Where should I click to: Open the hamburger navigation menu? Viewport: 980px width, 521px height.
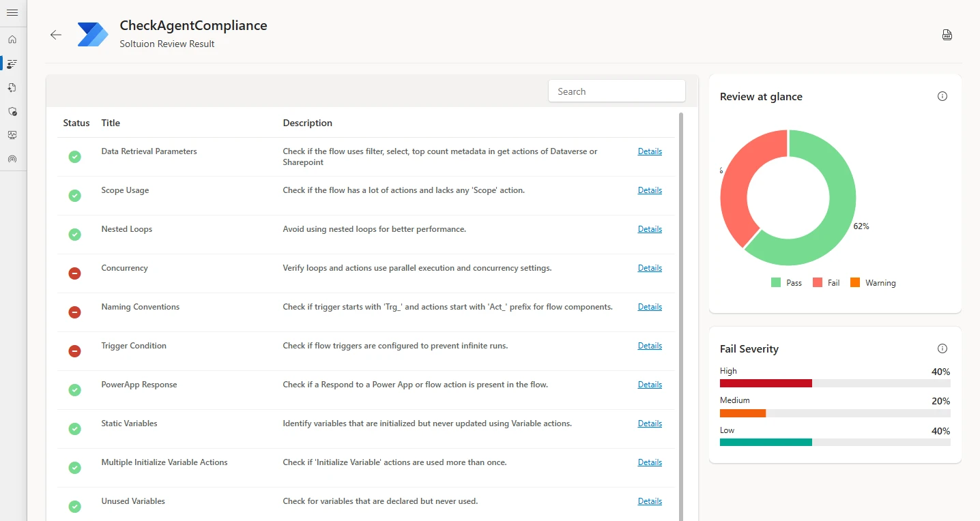point(12,12)
